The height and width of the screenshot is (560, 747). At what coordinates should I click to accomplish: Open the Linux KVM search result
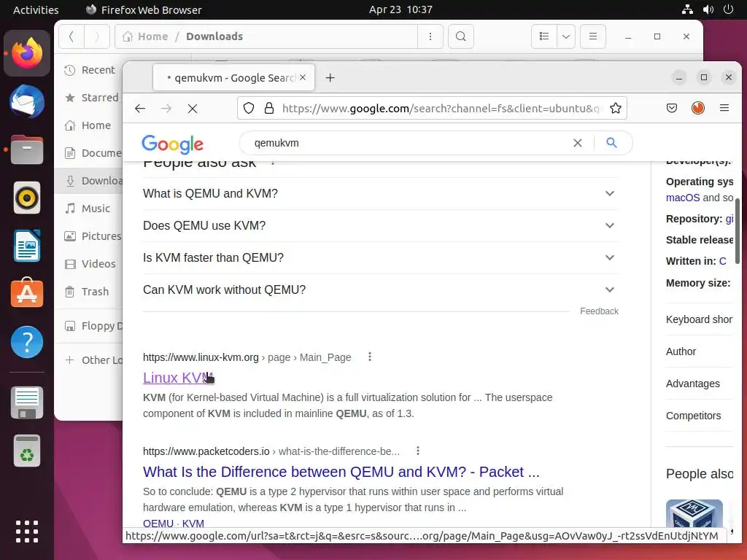[177, 378]
